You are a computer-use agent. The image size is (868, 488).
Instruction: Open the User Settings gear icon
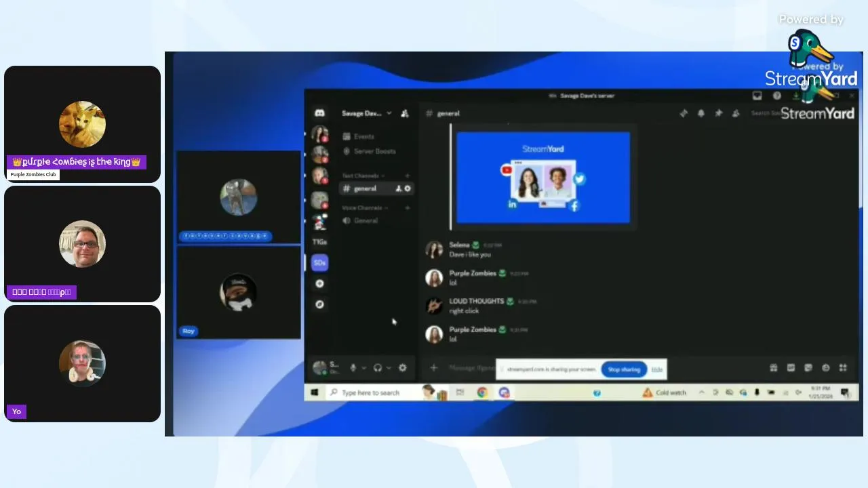click(403, 367)
